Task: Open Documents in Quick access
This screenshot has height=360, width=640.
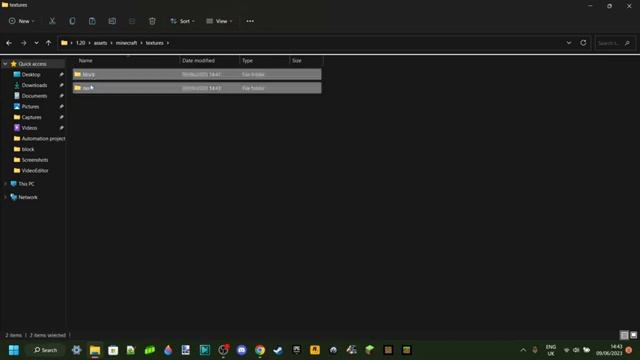Action: pos(34,96)
